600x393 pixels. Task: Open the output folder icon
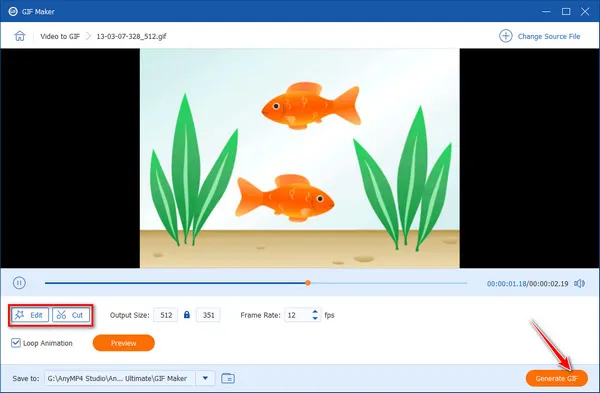[x=228, y=378]
